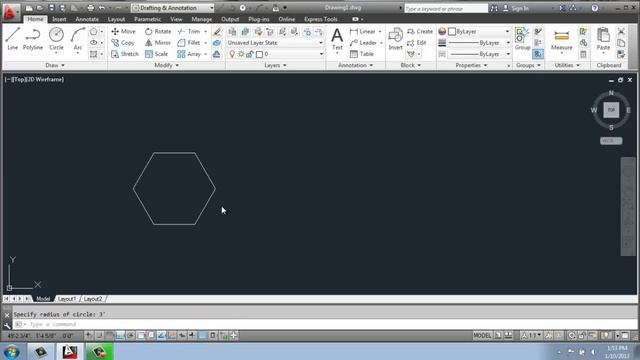
Task: Expand the Utilities panel
Action: (567, 65)
